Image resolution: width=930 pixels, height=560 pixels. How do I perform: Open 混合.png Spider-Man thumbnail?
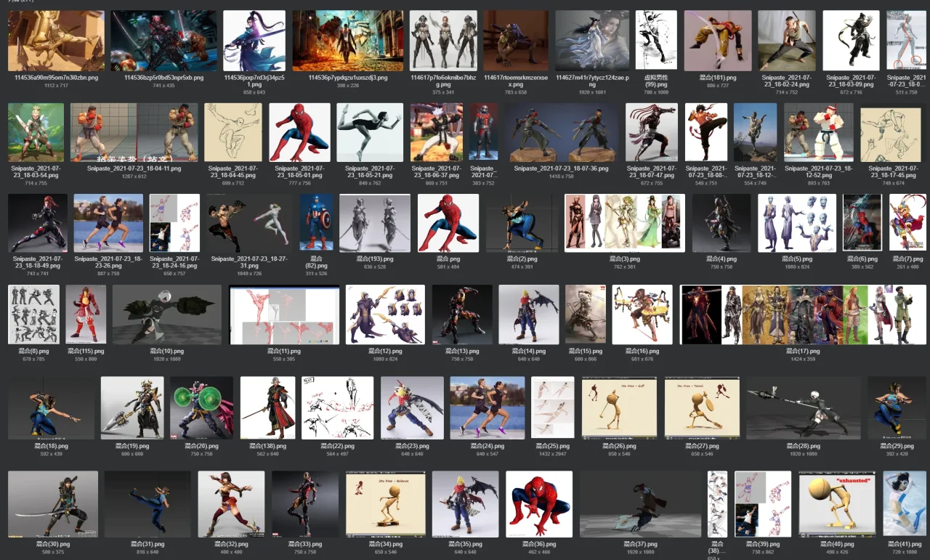[x=448, y=223]
